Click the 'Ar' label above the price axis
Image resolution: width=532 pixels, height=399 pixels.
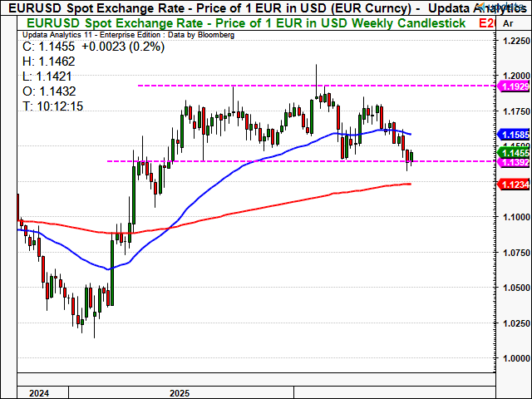pyautogui.click(x=508, y=23)
